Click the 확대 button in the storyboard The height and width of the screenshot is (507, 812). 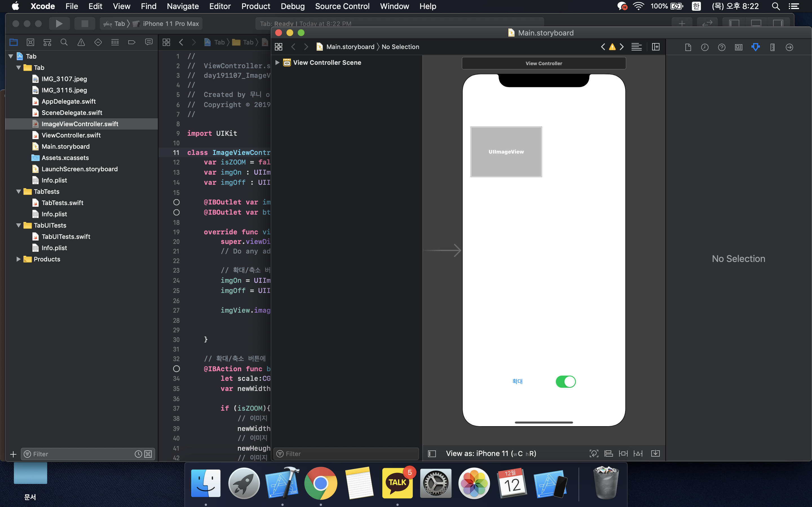[517, 381]
